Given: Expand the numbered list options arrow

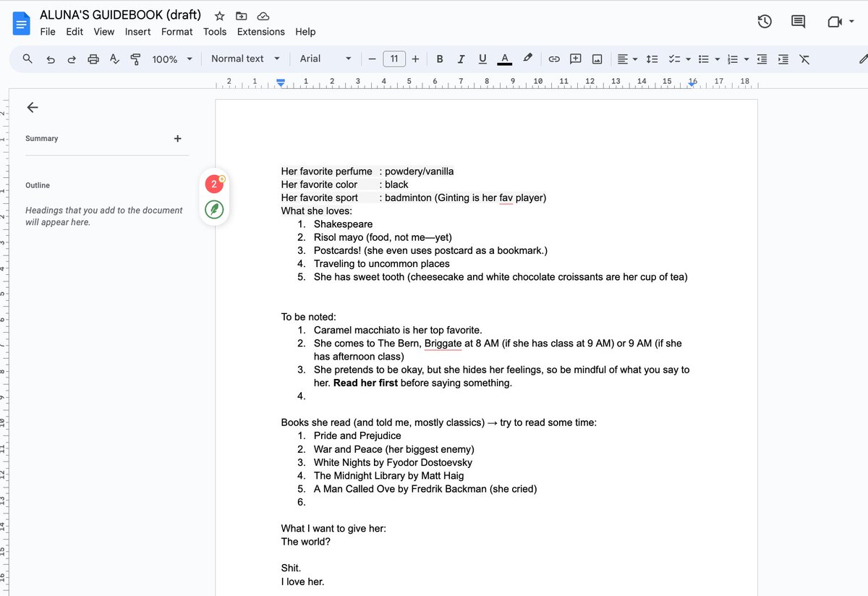Looking at the screenshot, I should point(746,59).
